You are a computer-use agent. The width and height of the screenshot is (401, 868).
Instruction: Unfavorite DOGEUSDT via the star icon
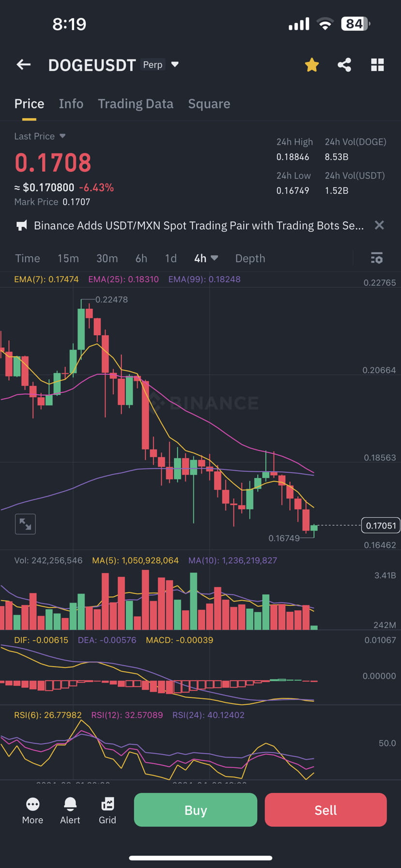(x=311, y=64)
